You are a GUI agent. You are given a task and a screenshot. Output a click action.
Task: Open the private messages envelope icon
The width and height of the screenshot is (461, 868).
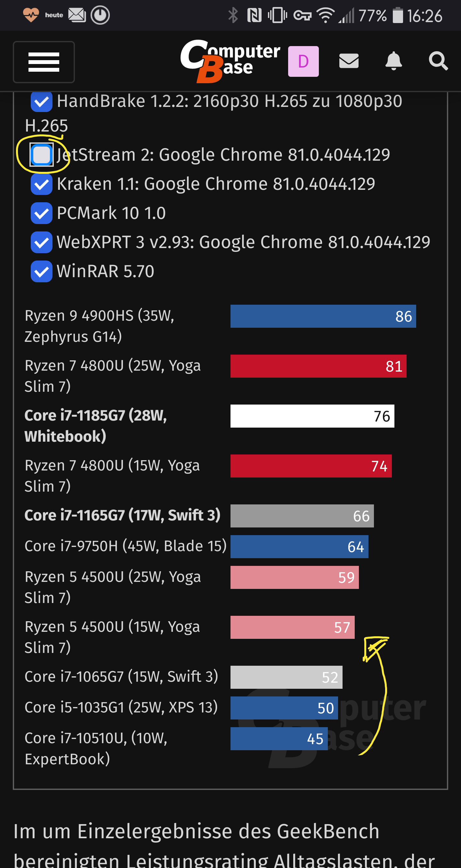[348, 61]
